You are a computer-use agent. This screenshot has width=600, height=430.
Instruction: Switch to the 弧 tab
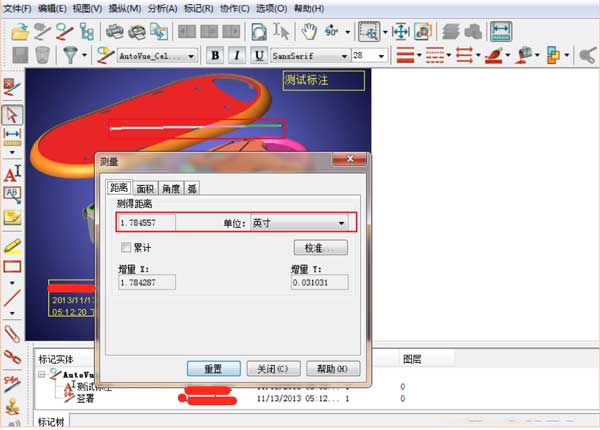pos(192,189)
